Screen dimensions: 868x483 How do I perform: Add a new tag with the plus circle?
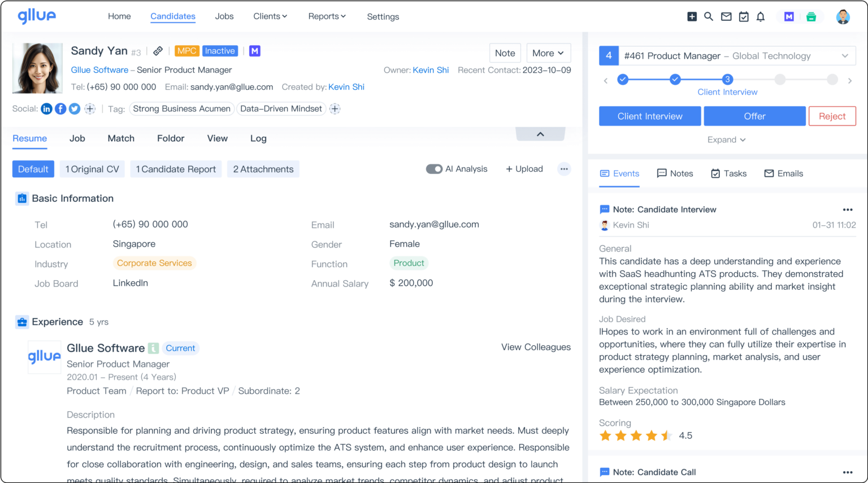[x=335, y=108]
